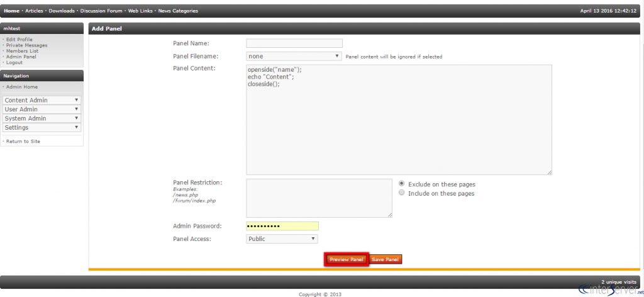Open the Home menu link
This screenshot has width=644, height=297.
11,11
